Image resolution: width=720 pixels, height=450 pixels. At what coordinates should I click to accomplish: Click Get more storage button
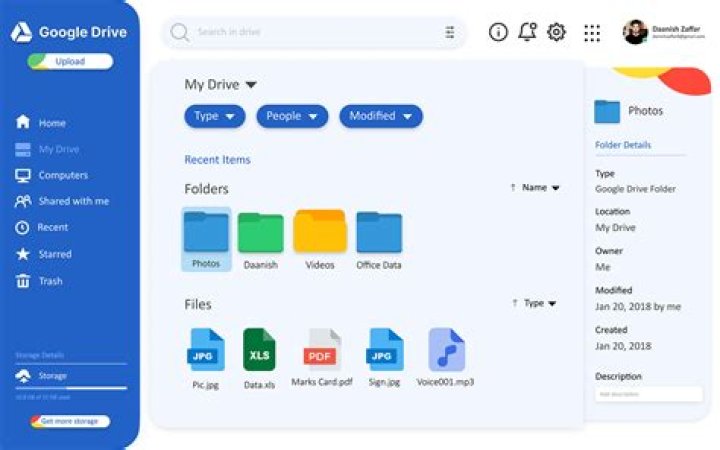[69, 421]
